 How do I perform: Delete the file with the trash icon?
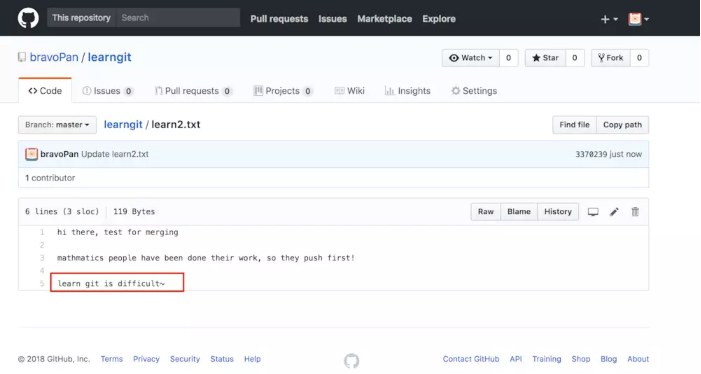click(x=635, y=212)
